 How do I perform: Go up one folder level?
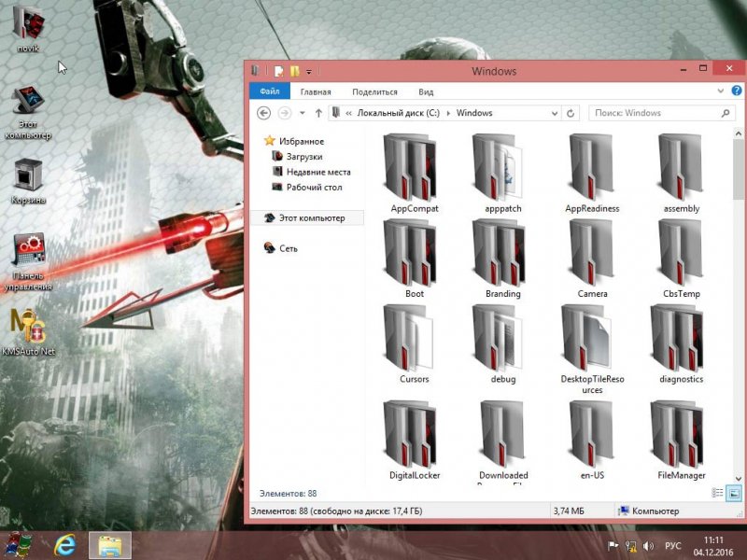[x=318, y=113]
